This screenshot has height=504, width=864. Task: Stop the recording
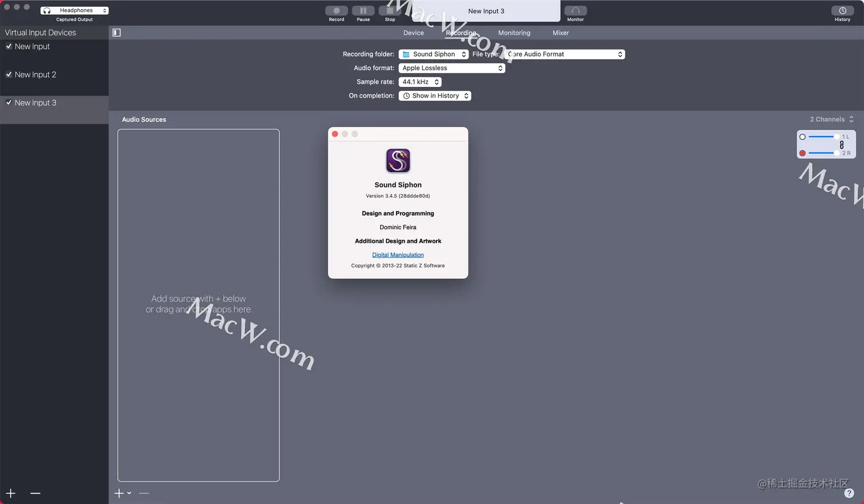pyautogui.click(x=390, y=10)
